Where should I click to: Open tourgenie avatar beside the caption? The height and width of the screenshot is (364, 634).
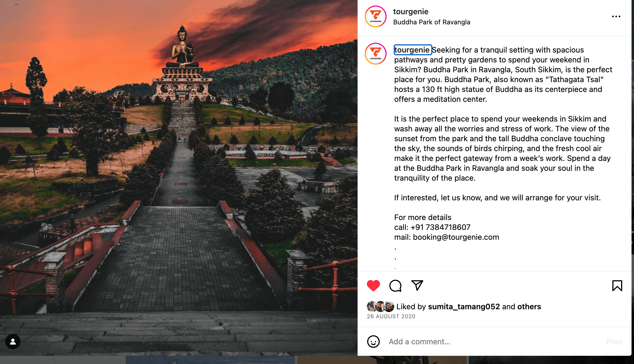click(x=375, y=54)
